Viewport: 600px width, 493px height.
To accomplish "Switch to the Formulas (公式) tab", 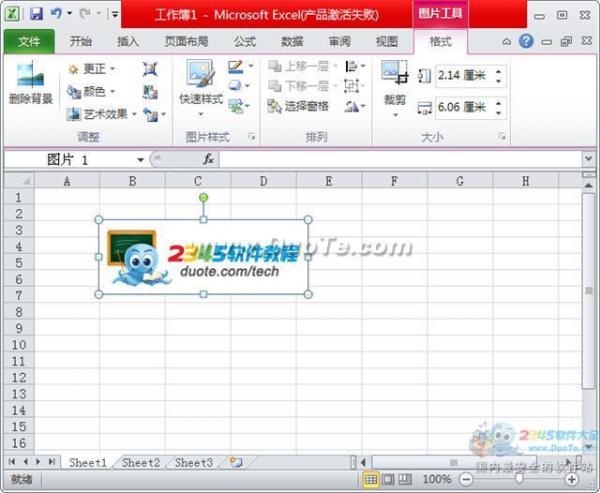I will pyautogui.click(x=245, y=41).
